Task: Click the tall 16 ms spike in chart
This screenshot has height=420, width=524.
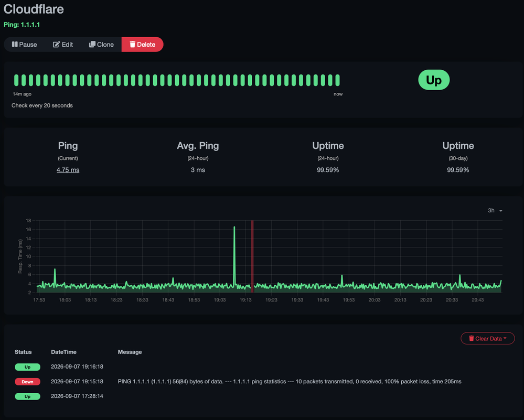Action: [234, 256]
